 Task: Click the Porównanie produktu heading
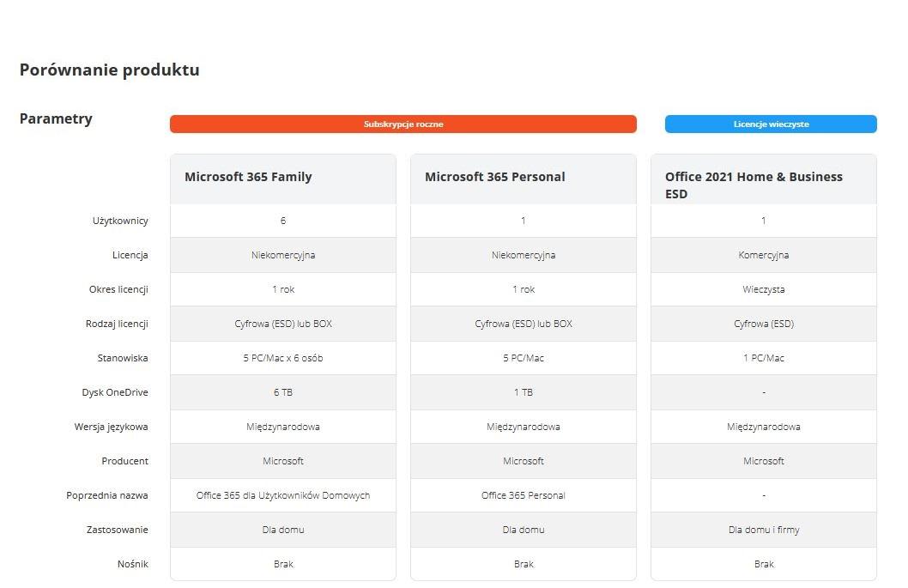point(110,70)
